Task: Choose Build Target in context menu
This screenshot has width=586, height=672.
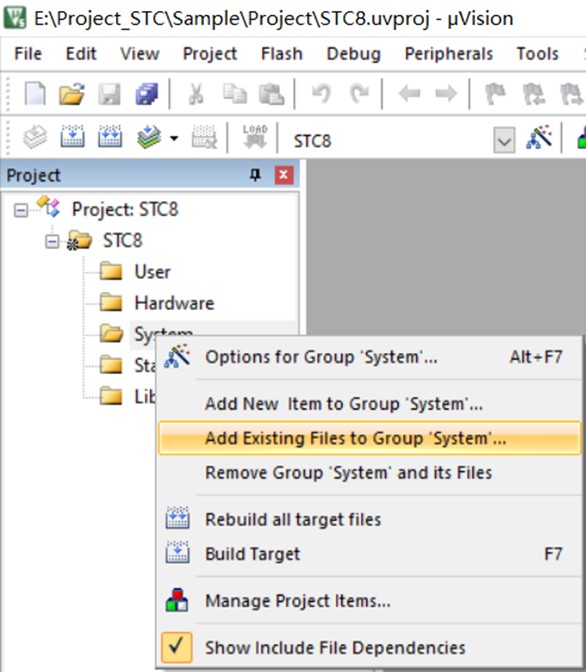Action: pyautogui.click(x=370, y=554)
